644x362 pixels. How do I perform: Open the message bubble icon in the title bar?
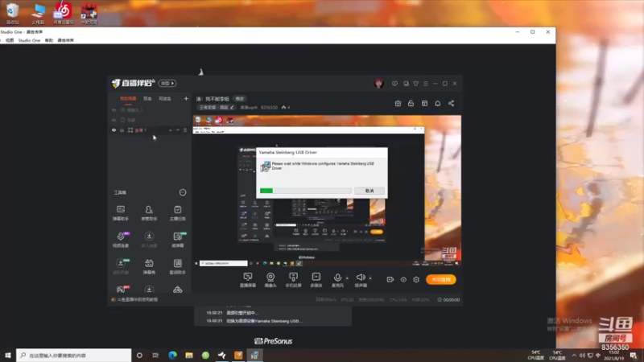(394, 84)
